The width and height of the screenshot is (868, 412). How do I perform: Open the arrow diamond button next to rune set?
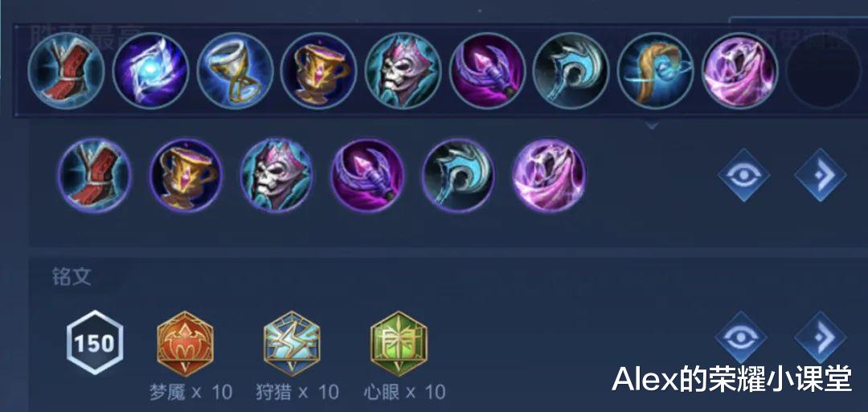coord(821,337)
